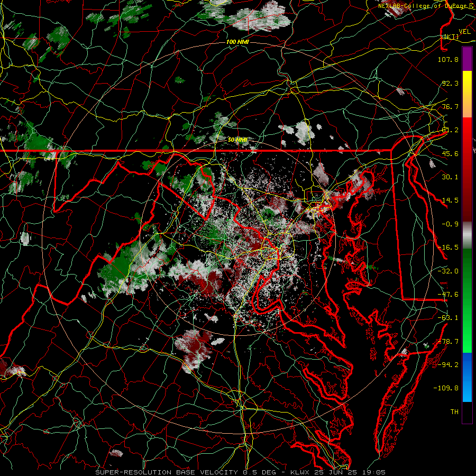Click the TH legend label
This screenshot has height=476, width=476.
point(454,412)
